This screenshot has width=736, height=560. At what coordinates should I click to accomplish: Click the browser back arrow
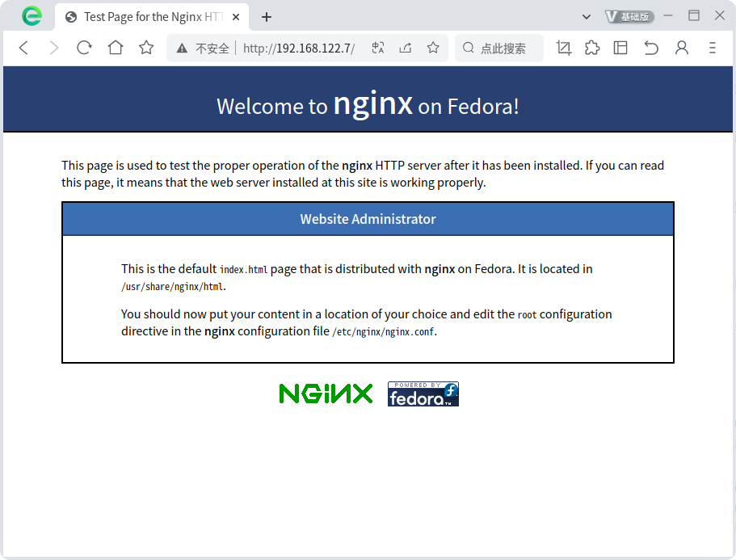coord(23,48)
